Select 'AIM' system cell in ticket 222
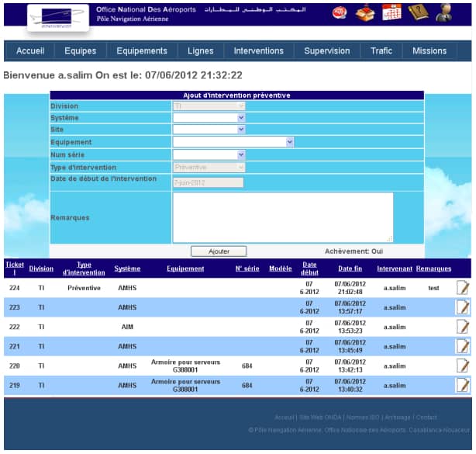476x454 pixels. tap(127, 327)
